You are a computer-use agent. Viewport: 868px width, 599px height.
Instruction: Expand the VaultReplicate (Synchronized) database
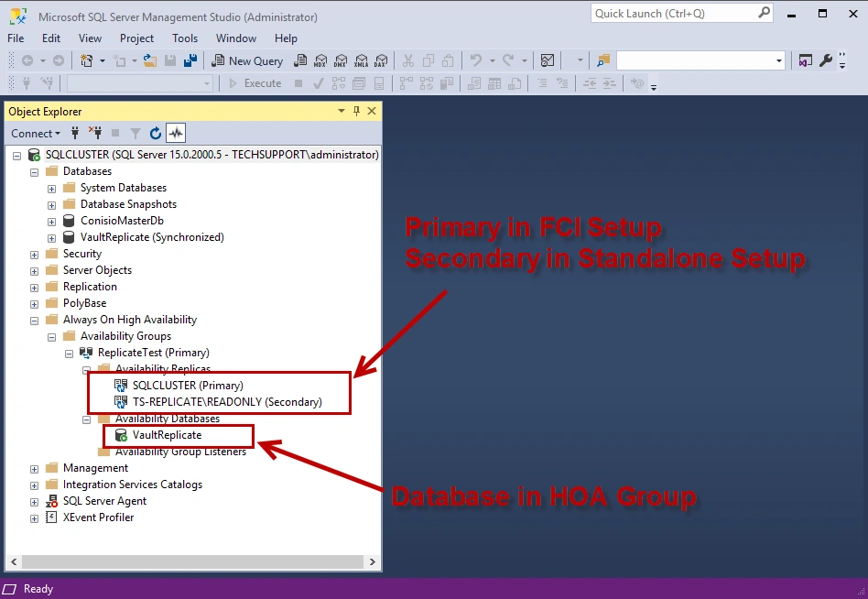click(x=51, y=239)
